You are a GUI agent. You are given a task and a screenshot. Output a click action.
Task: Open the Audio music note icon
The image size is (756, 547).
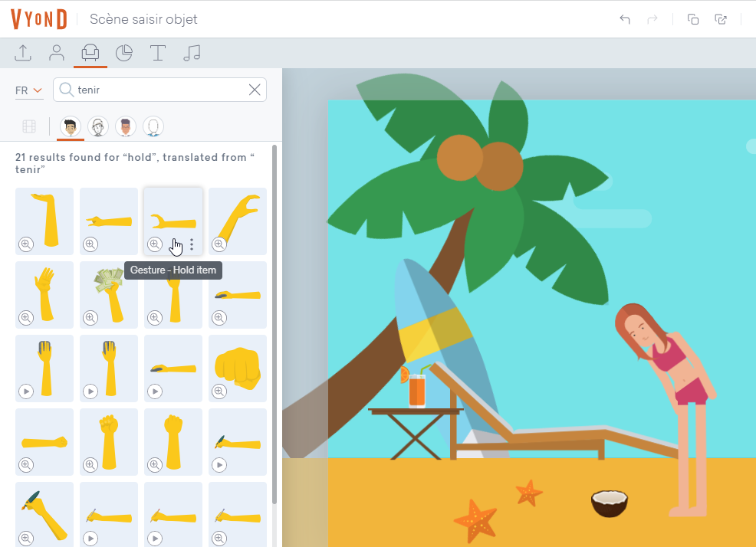click(x=192, y=53)
